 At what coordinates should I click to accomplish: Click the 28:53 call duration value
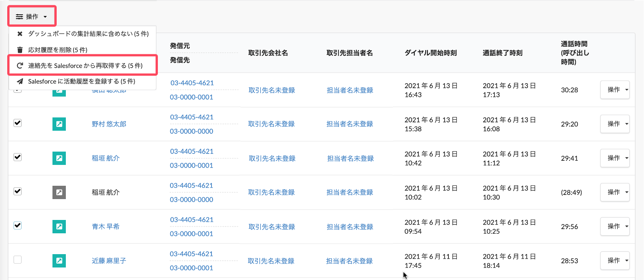click(x=569, y=261)
